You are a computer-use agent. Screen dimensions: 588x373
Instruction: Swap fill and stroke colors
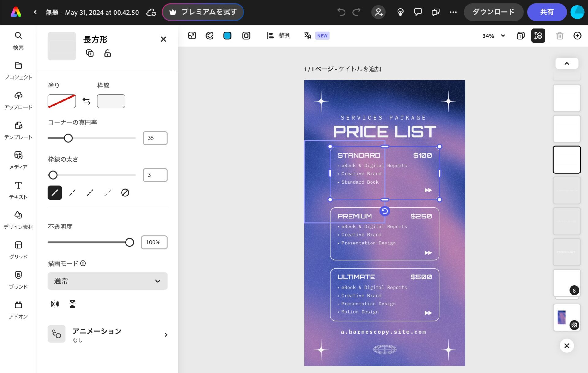pos(86,101)
